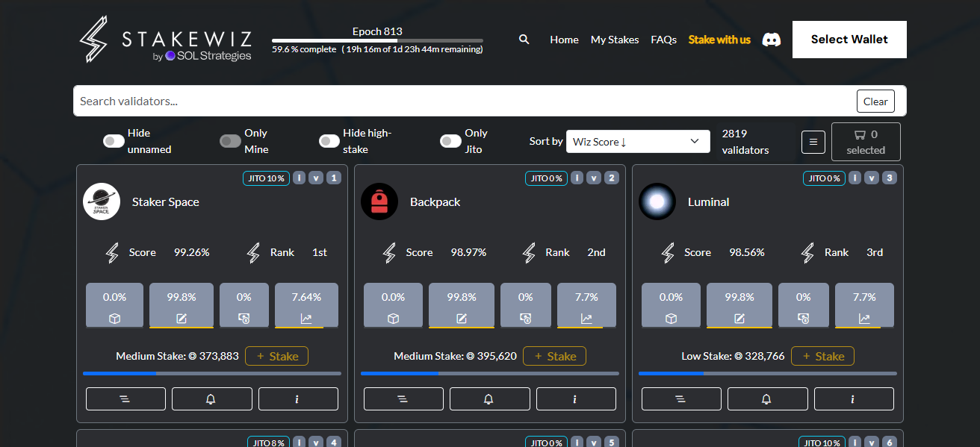Click Staker Space 7.64% APY tile

[306, 305]
